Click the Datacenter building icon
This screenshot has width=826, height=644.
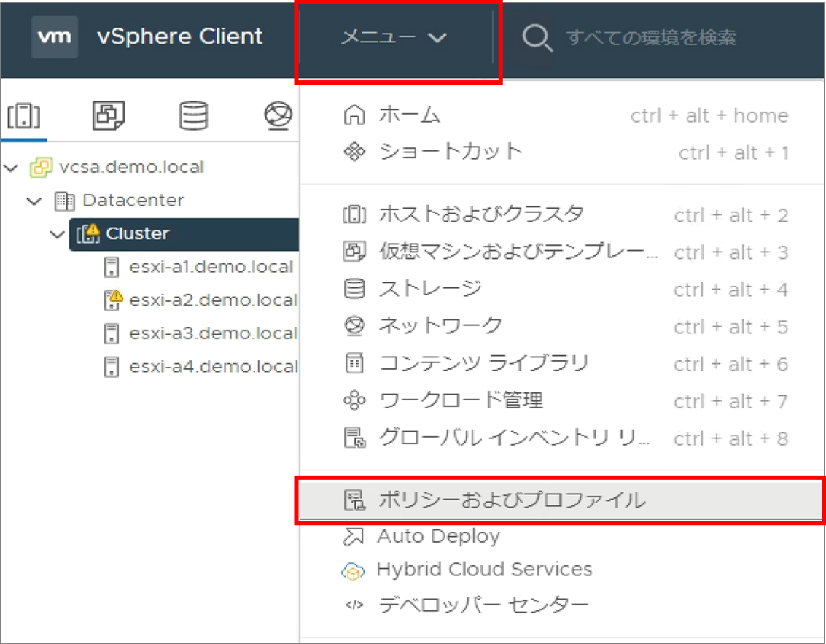(x=65, y=201)
